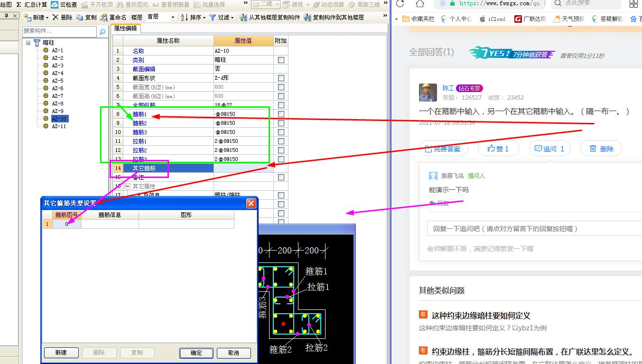Toggle 附加 checkbox for 箍筋2 row
The height and width of the screenshot is (364, 642).
click(281, 123)
